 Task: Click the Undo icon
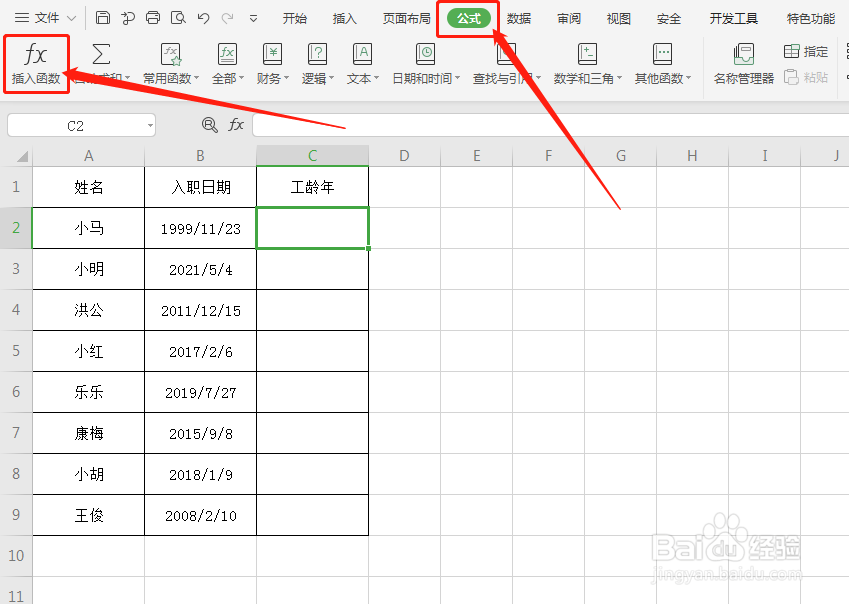(x=203, y=17)
